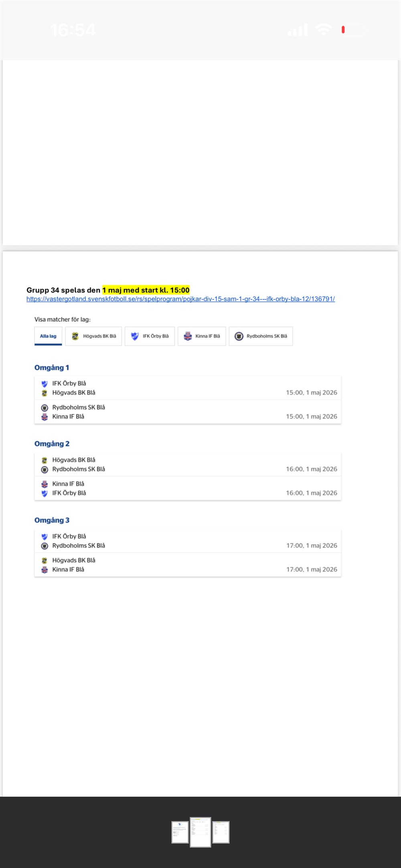Tap Rydboholms SK logo in team filter bar

239,336
